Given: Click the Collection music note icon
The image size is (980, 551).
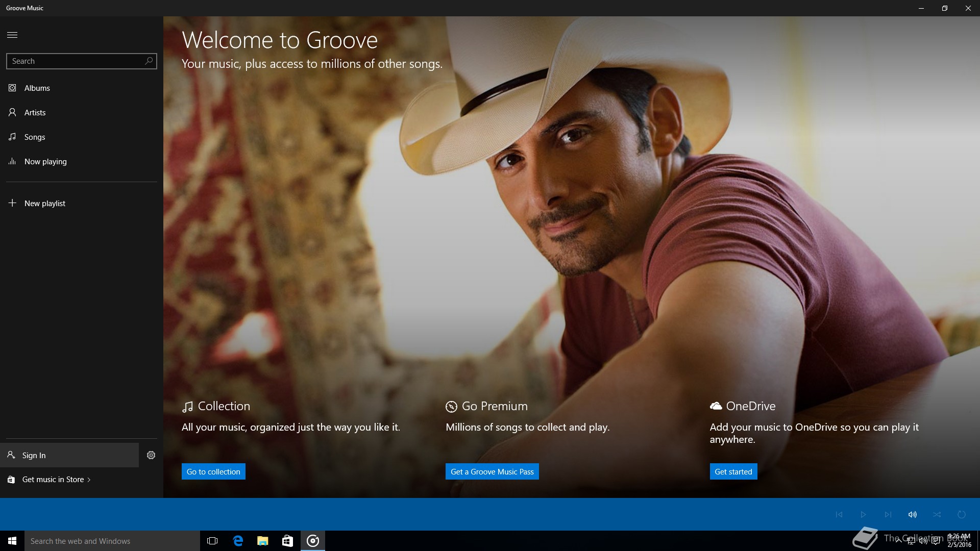Looking at the screenshot, I should click(x=187, y=407).
